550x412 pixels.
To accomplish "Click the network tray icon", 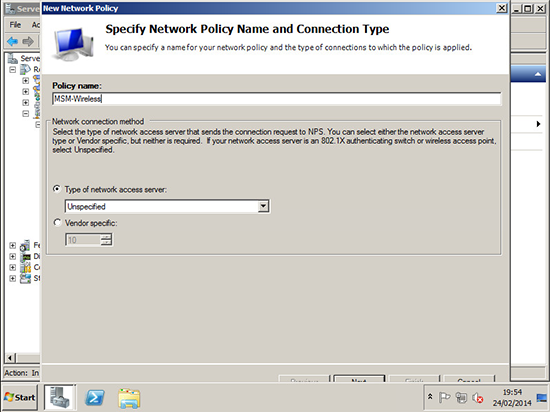I will pos(461,397).
